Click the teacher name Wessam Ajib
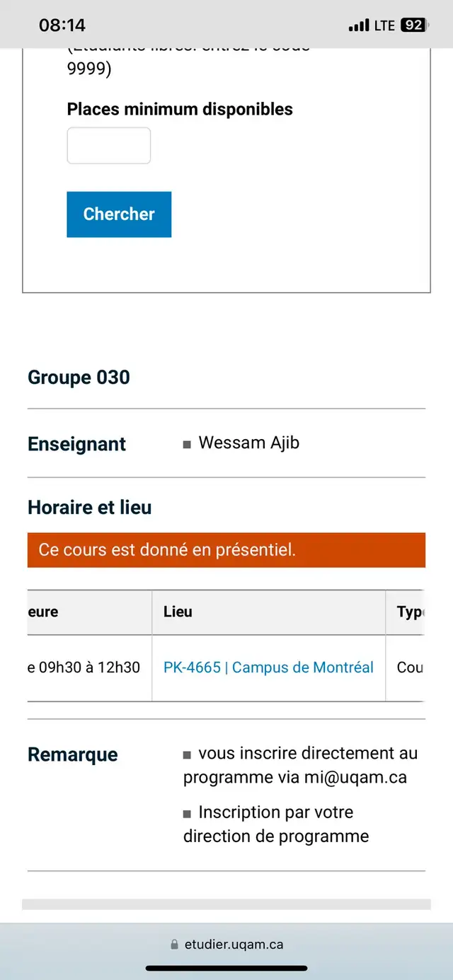The height and width of the screenshot is (980, 453). (x=248, y=443)
